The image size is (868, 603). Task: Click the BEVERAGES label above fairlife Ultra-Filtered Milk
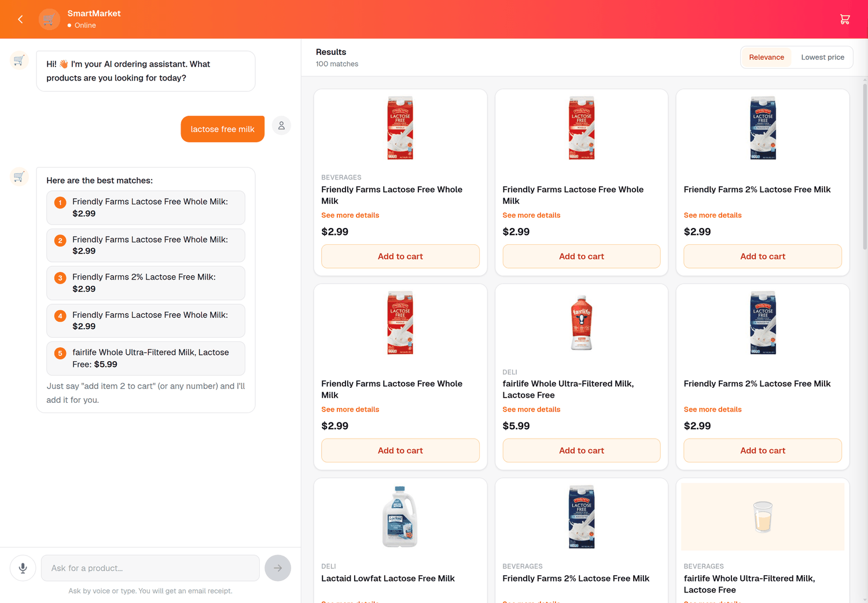coord(704,567)
